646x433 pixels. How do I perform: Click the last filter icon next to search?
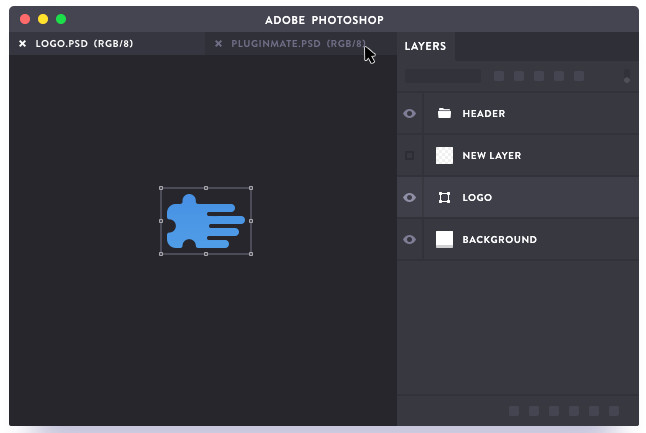[x=579, y=76]
